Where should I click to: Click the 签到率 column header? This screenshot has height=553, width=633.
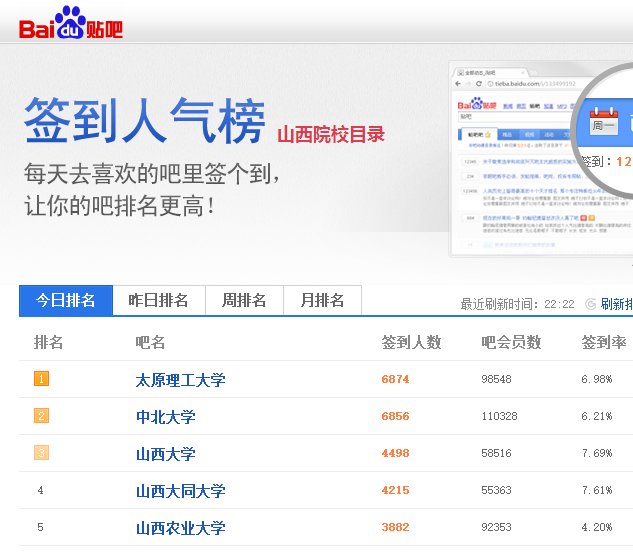(x=604, y=342)
